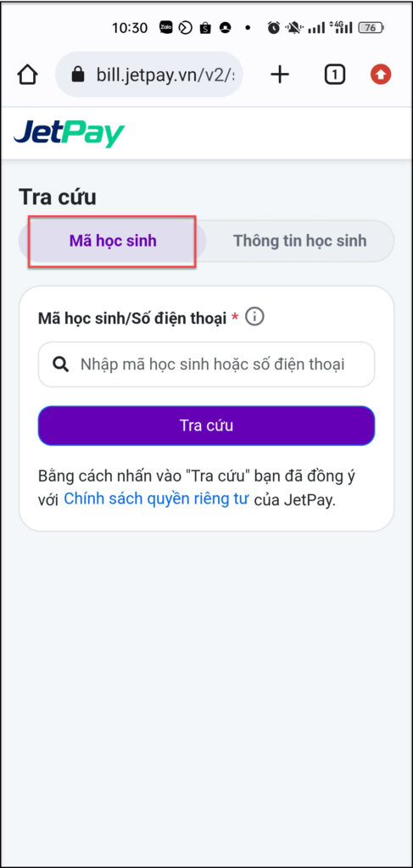Switch to Thông tin học sinh tab
This screenshot has width=413, height=868.
pyautogui.click(x=299, y=241)
